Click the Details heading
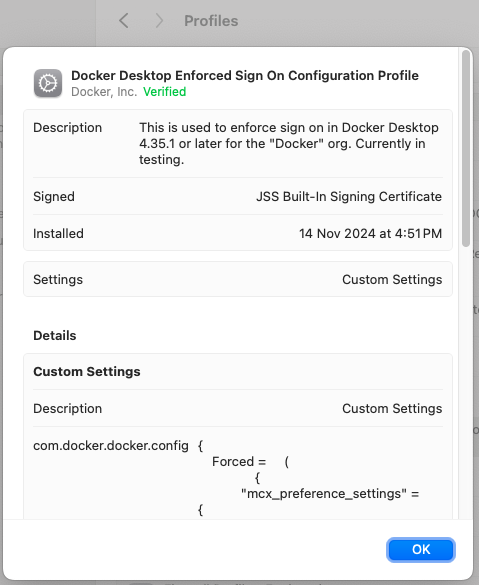479x585 pixels. [55, 335]
